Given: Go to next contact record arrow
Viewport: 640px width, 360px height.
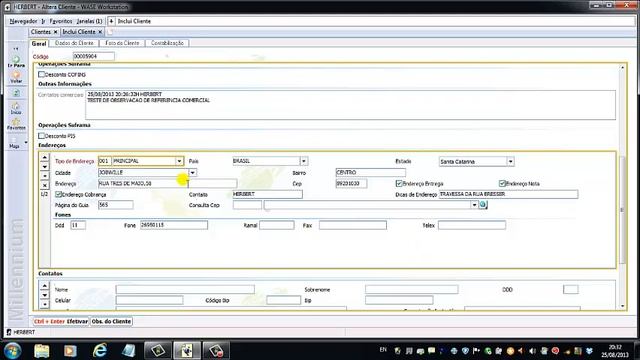Looking at the screenshot, I should (44, 295).
